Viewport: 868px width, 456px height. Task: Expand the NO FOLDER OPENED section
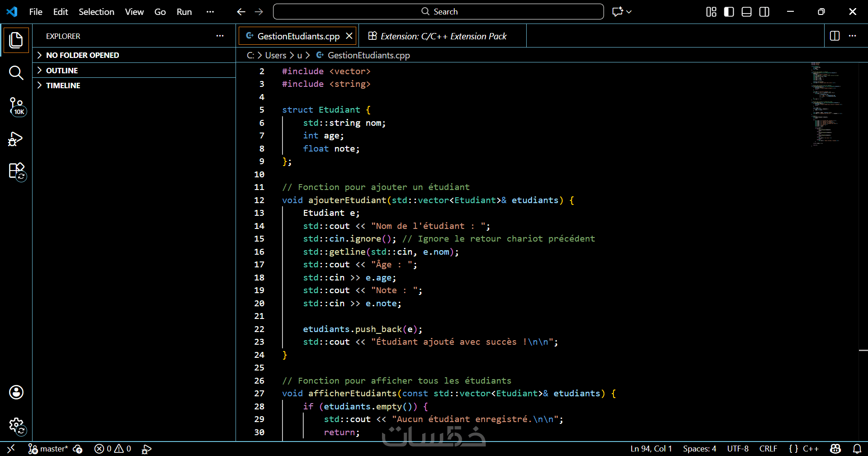click(82, 55)
